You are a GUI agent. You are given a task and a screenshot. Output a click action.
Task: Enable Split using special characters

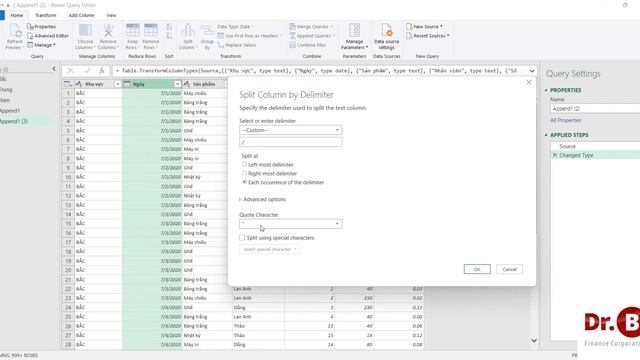tap(242, 238)
